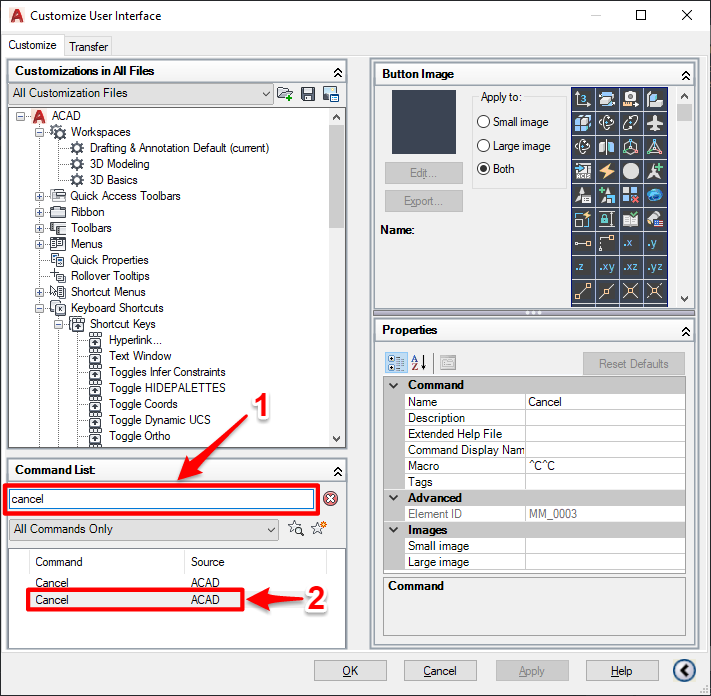711x696 pixels.
Task: Click the Export button under image preview
Action: [424, 201]
